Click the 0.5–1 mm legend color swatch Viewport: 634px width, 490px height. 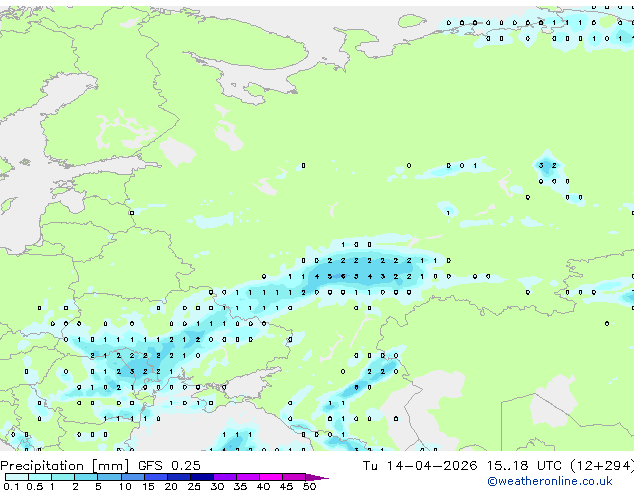point(40,477)
